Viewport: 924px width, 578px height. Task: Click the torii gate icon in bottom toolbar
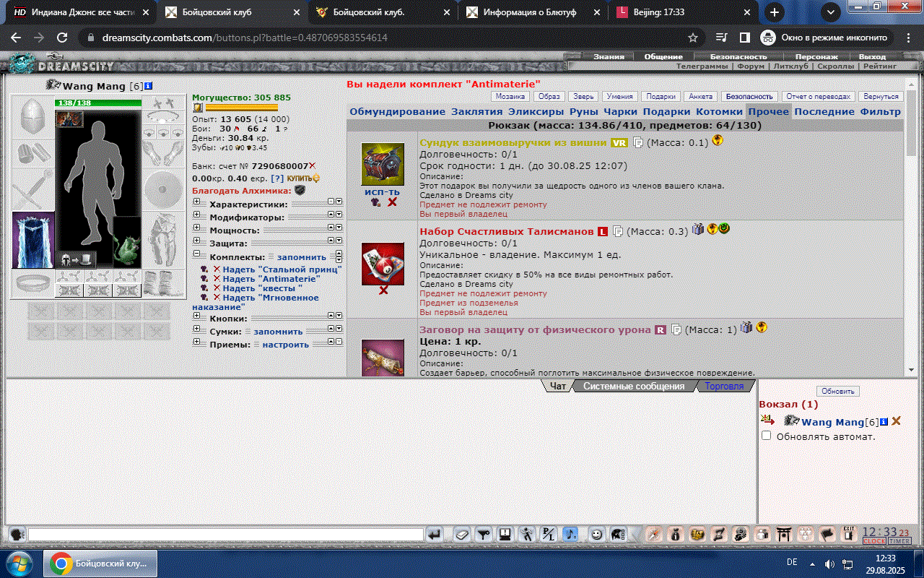pyautogui.click(x=783, y=535)
